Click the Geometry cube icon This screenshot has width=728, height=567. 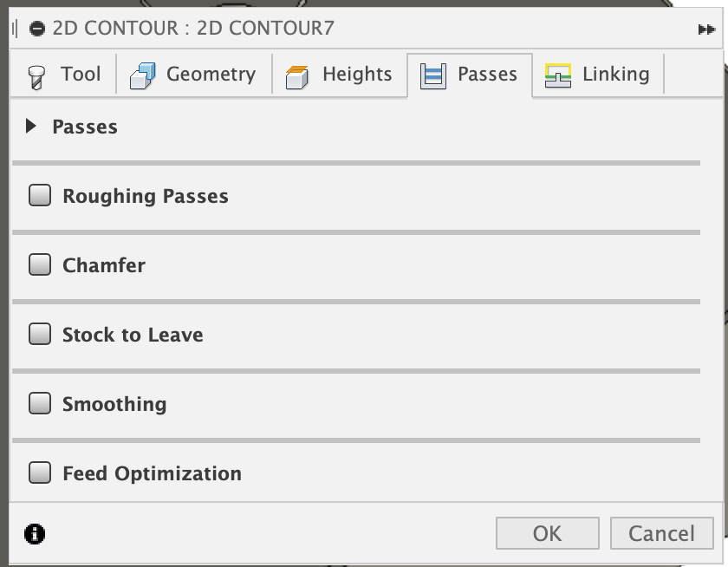[140, 75]
